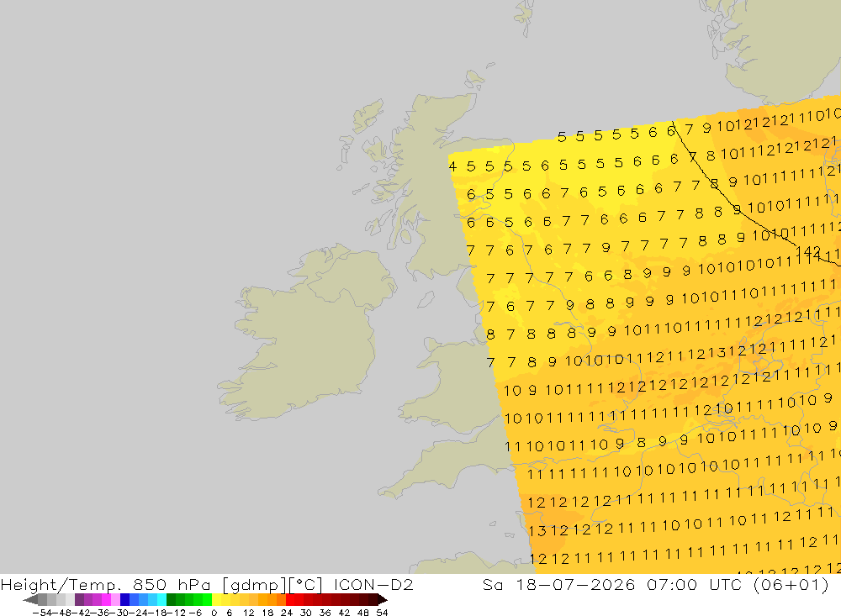The width and height of the screenshot is (841, 616).
Task: Click the left arrow end of color scale
Action: [30, 599]
